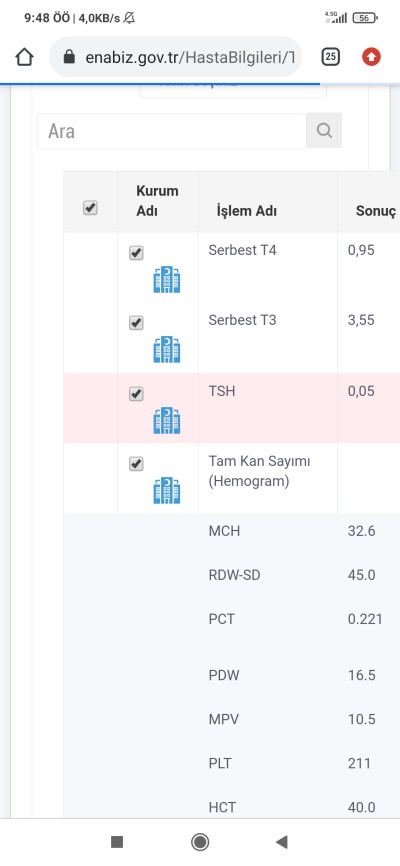Uncheck the Tam Kan Sayımı checkbox
Image resolution: width=400 pixels, height=866 pixels.
[x=136, y=464]
